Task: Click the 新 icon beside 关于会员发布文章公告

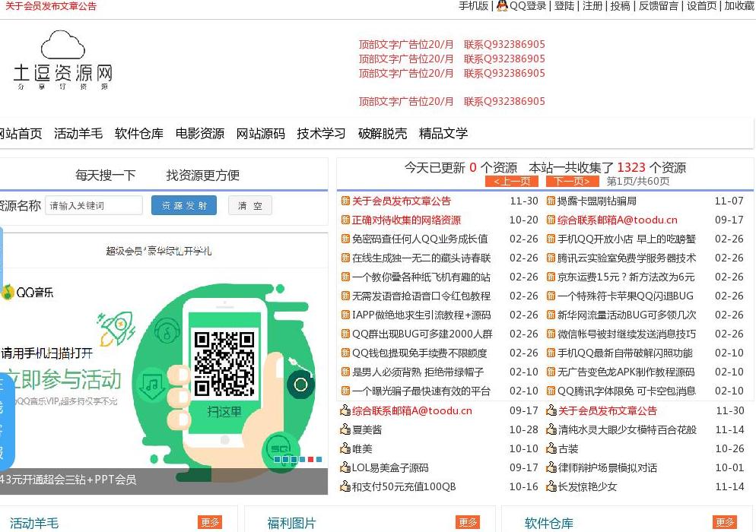Action: click(x=345, y=201)
